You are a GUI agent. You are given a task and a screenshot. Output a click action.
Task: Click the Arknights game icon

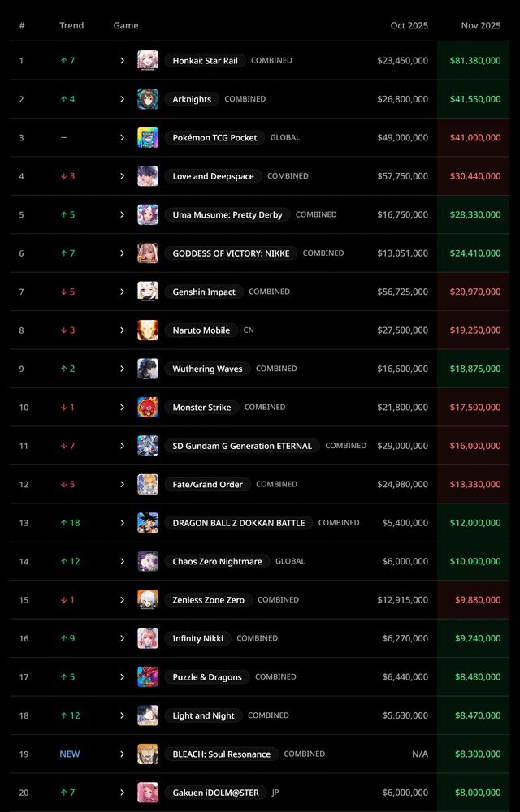tap(148, 99)
